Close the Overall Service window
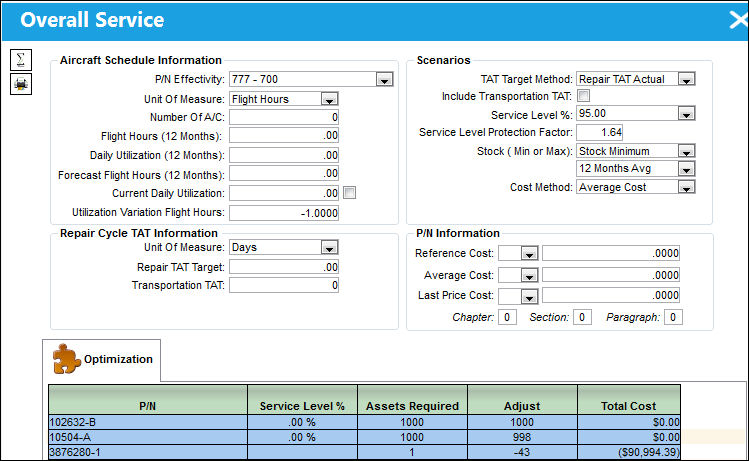This screenshot has height=461, width=749. 738,20
